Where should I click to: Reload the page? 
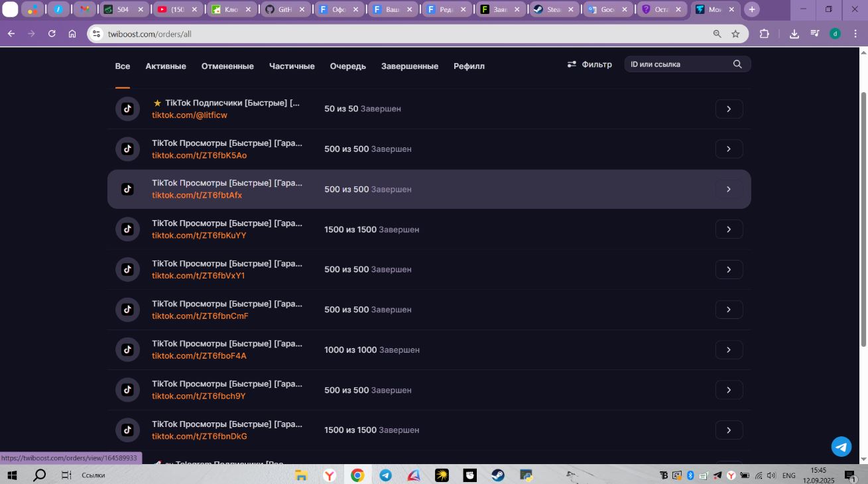click(52, 34)
